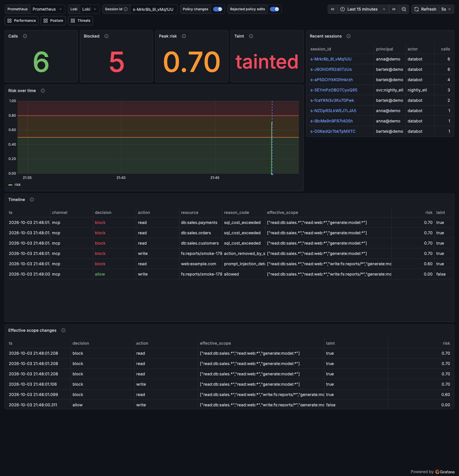Click the Blocked count value 5
The height and width of the screenshot is (476, 459).
[116, 62]
